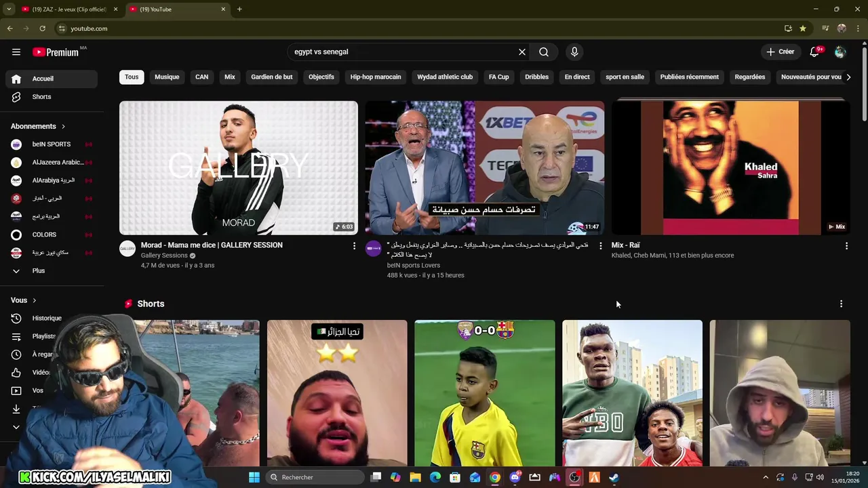This screenshot has height=488, width=868.
Task: Expand Plus to show more subscriptions
Action: 52,270
